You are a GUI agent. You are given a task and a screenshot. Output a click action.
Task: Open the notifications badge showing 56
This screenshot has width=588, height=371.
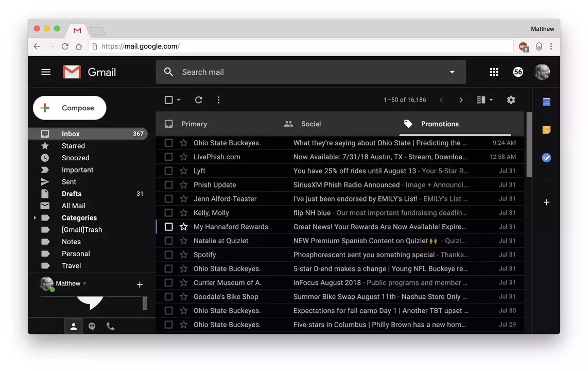click(518, 72)
